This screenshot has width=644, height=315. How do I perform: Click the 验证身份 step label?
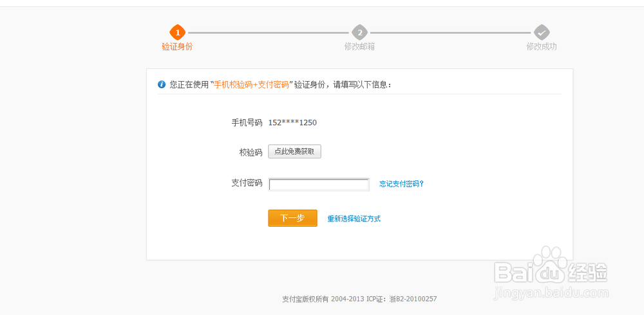click(x=177, y=46)
